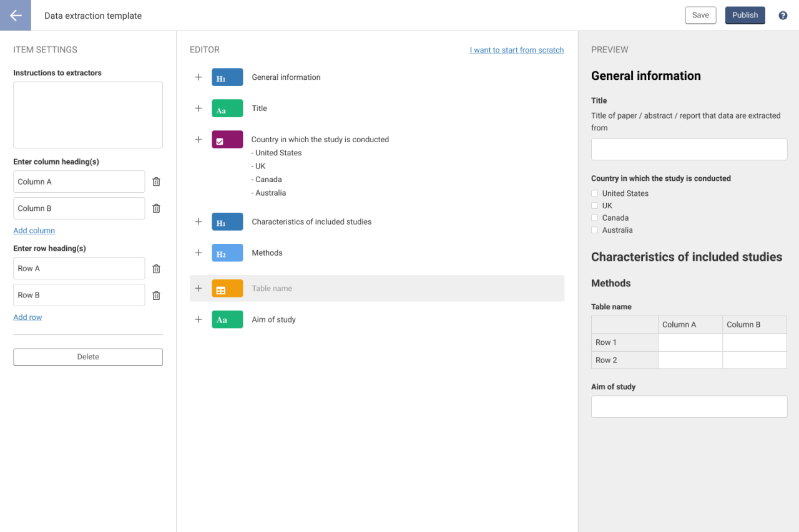Check UK in preview
The height and width of the screenshot is (532, 799).
click(595, 206)
